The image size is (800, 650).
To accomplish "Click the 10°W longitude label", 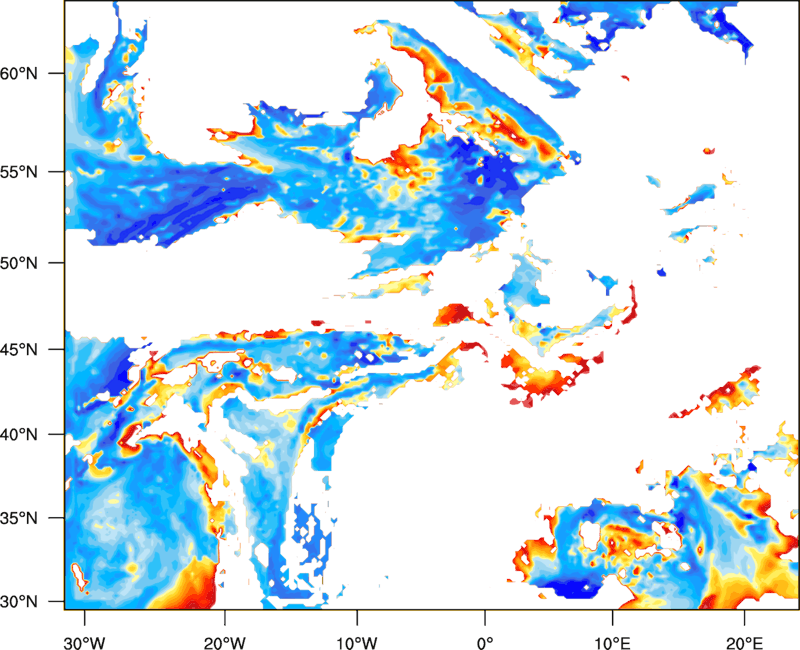I will 357,643.
